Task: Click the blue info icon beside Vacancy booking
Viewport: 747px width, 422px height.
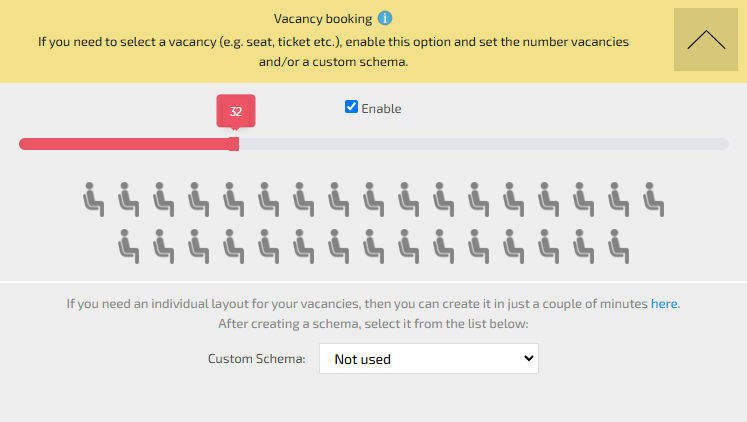Action: click(x=385, y=18)
